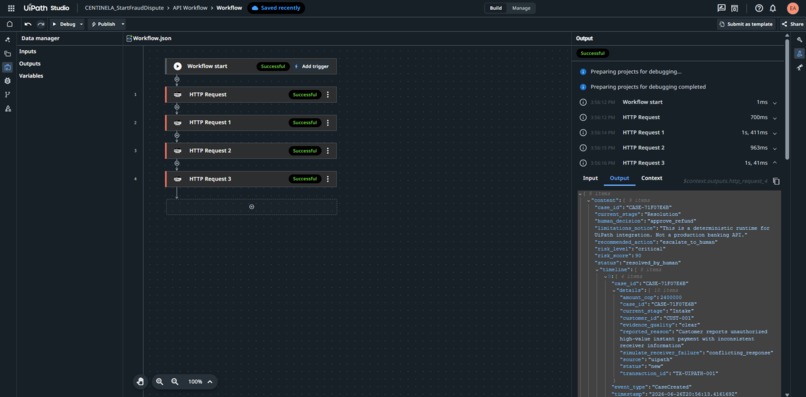Click the add activity placeholder below HTTP Request 3

pyautogui.click(x=251, y=207)
